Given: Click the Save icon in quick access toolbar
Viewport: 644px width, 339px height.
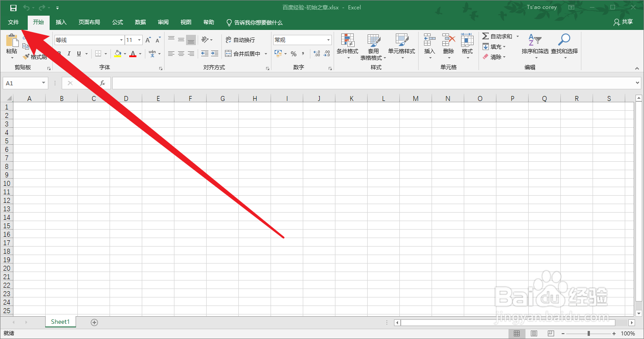Looking at the screenshot, I should click(x=13, y=8).
